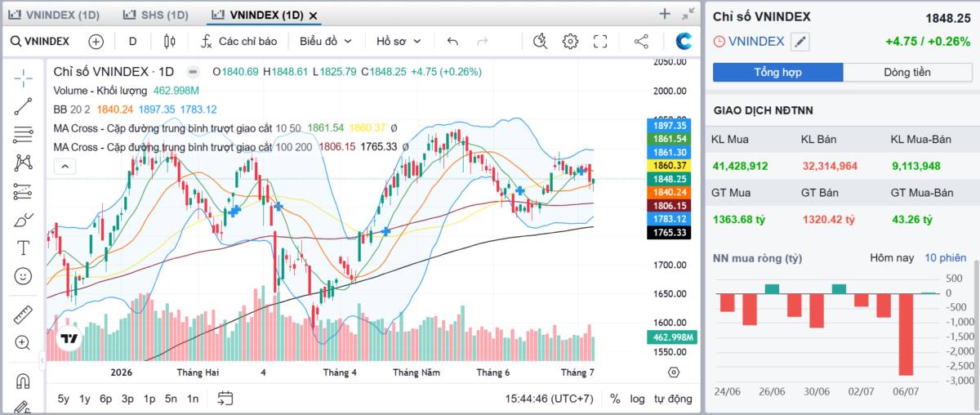980x415 pixels.
Task: Open quick search lightning icon
Action: [x=539, y=41]
